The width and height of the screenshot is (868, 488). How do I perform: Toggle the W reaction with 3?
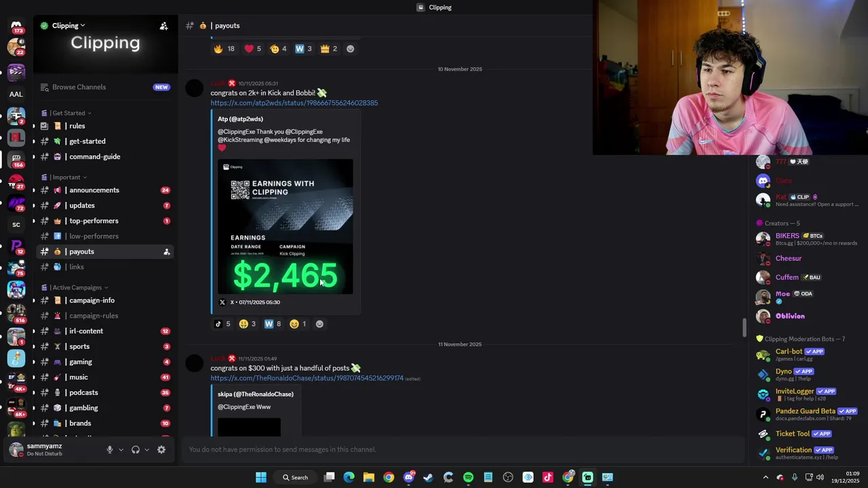303,49
